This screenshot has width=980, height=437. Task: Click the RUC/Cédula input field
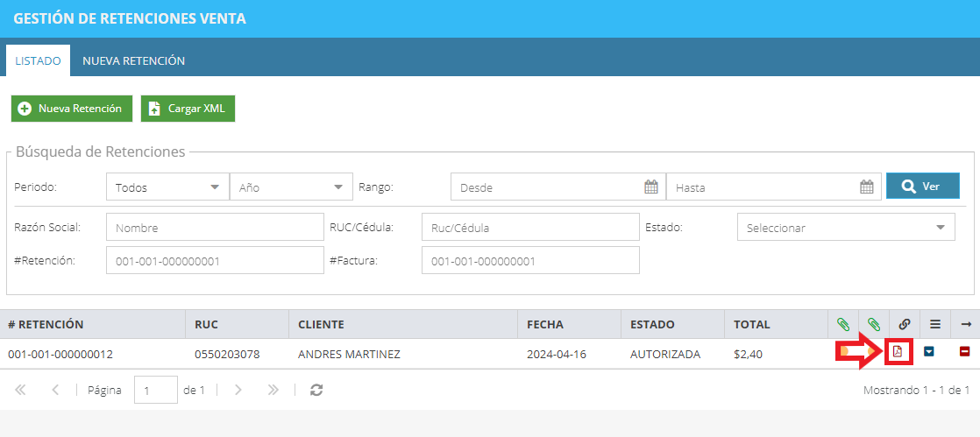point(530,227)
